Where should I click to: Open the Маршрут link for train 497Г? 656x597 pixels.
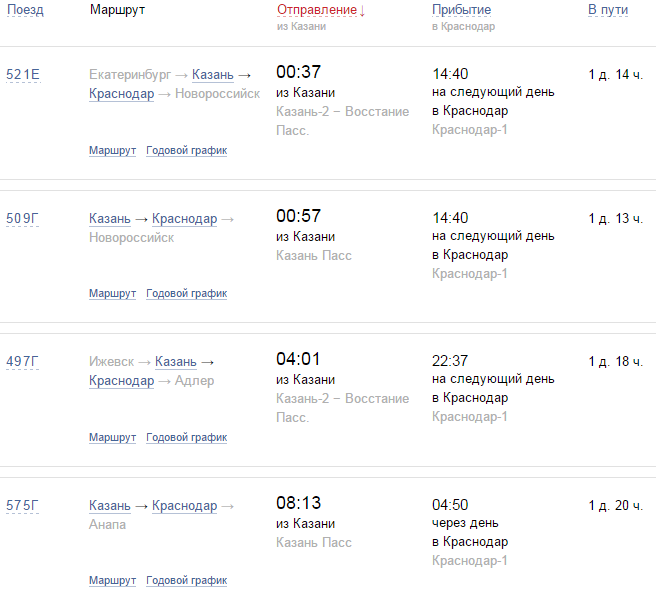click(112, 438)
